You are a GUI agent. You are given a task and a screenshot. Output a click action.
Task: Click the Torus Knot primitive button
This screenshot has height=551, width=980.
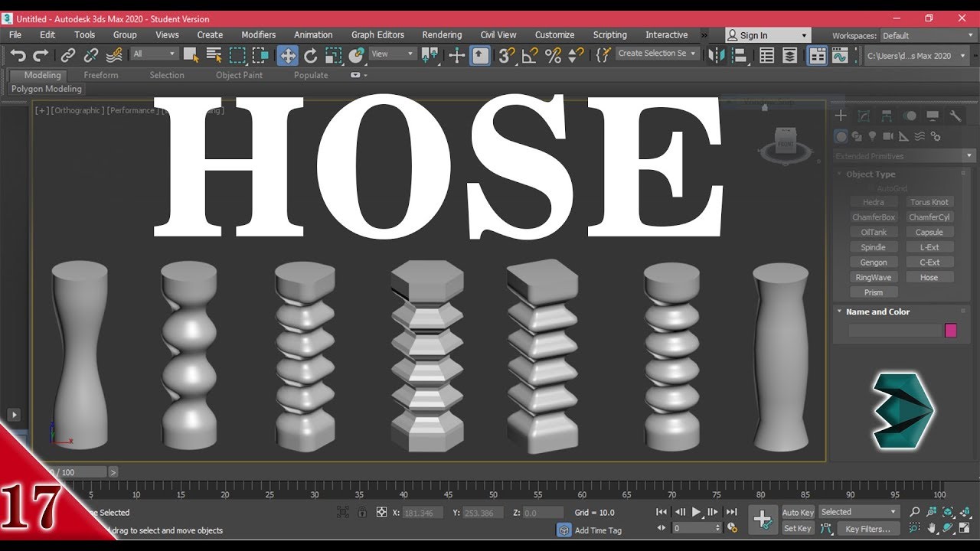929,203
